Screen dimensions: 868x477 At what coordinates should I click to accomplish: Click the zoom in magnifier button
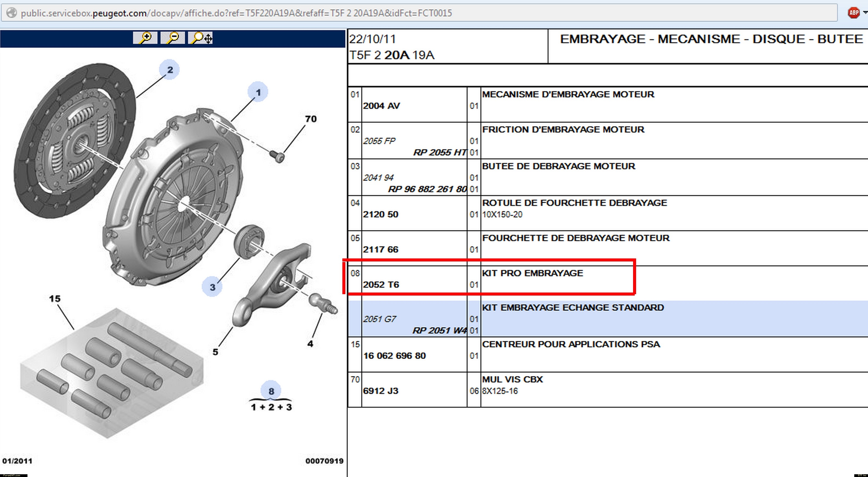(x=145, y=38)
